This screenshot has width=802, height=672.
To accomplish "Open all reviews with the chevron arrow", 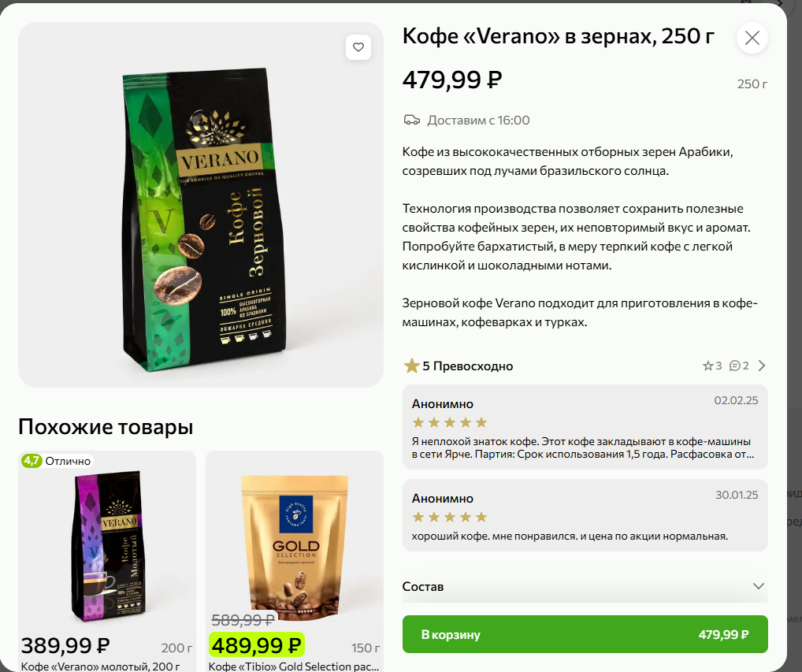I will [762, 366].
